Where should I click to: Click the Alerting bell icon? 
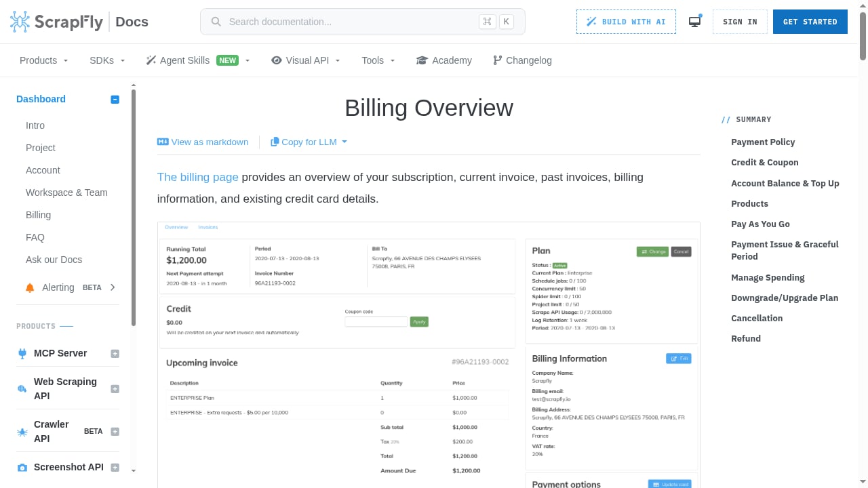pos(30,287)
